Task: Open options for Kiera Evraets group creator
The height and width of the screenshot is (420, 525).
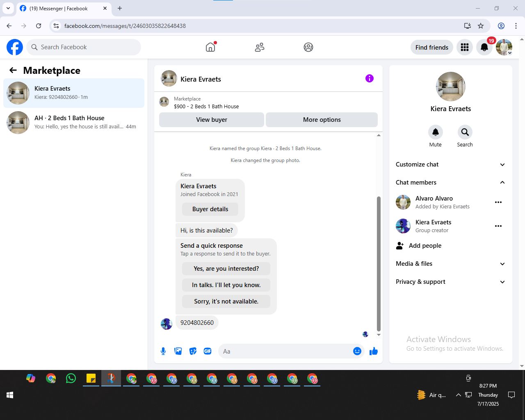Action: click(x=498, y=226)
